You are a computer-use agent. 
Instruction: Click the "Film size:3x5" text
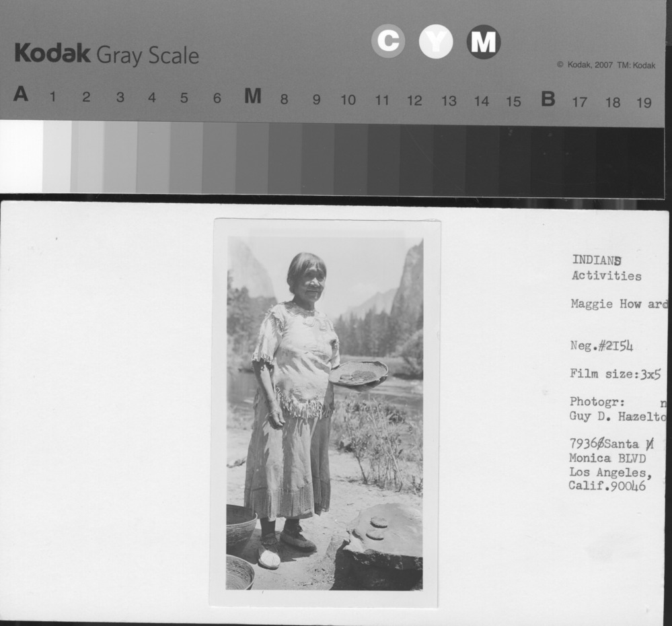pos(615,374)
